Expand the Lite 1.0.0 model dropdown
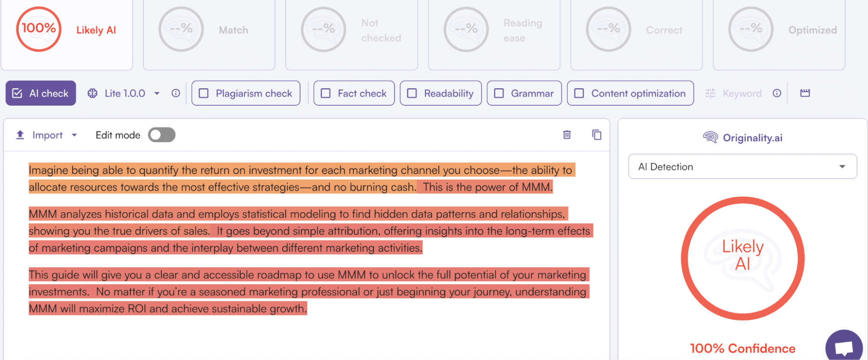Viewport: 868px width, 360px height. click(x=157, y=93)
